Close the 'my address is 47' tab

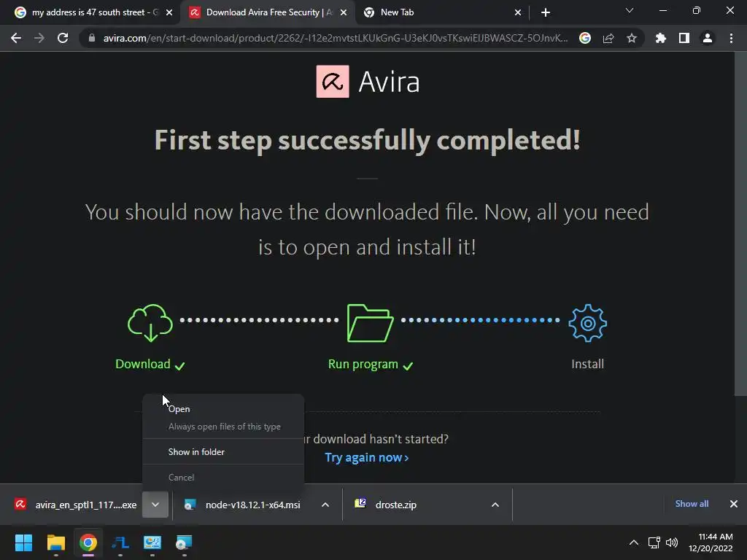(169, 12)
